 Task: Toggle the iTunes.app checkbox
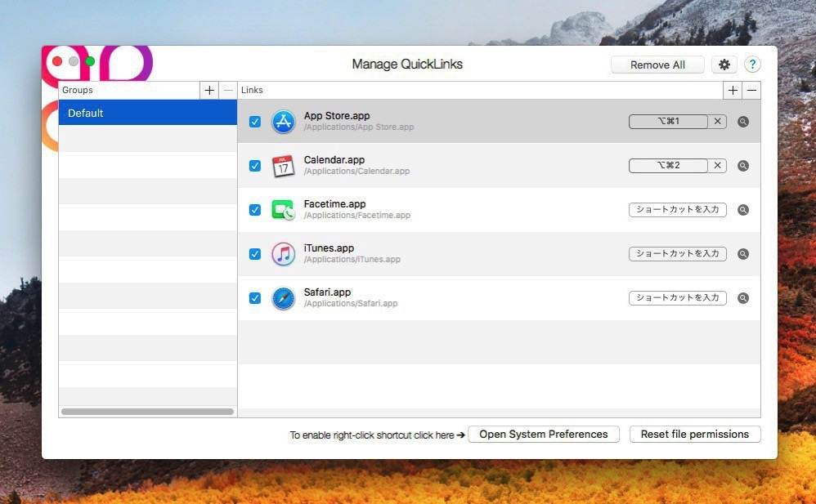tap(254, 254)
